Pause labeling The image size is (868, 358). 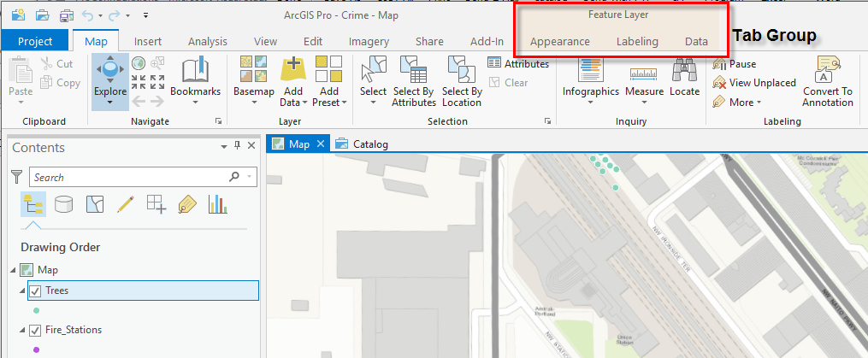pos(734,63)
